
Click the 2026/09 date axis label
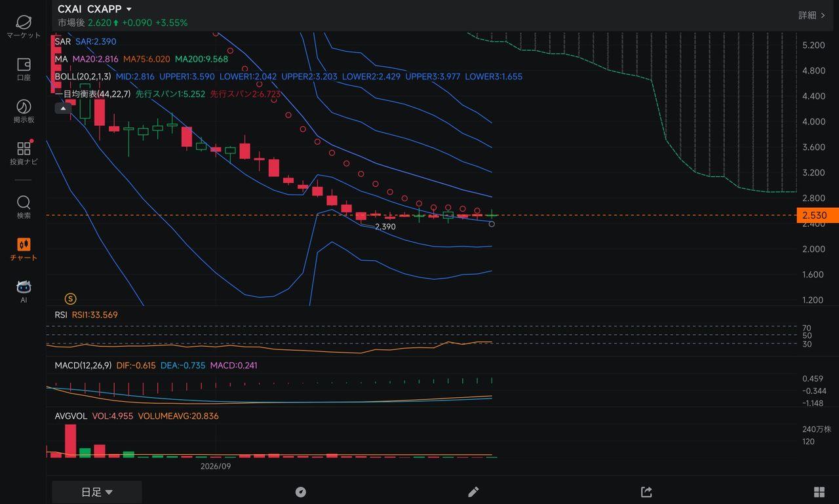pos(216,467)
